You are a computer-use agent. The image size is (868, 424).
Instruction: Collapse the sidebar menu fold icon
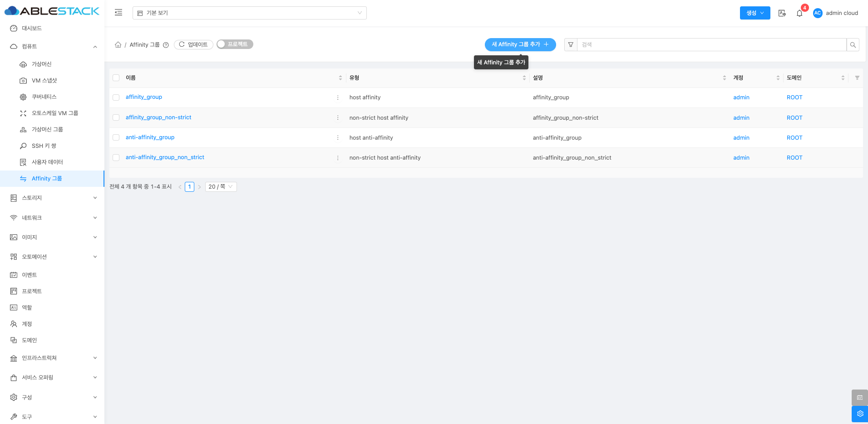click(118, 13)
